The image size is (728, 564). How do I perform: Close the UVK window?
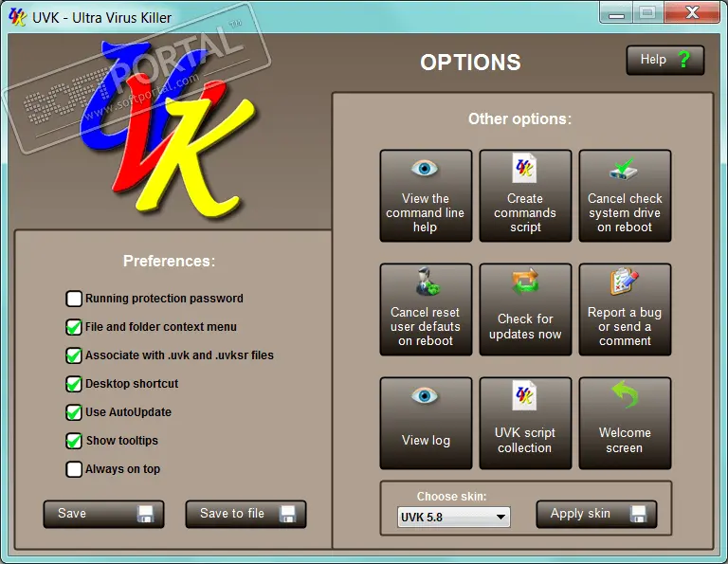point(692,12)
